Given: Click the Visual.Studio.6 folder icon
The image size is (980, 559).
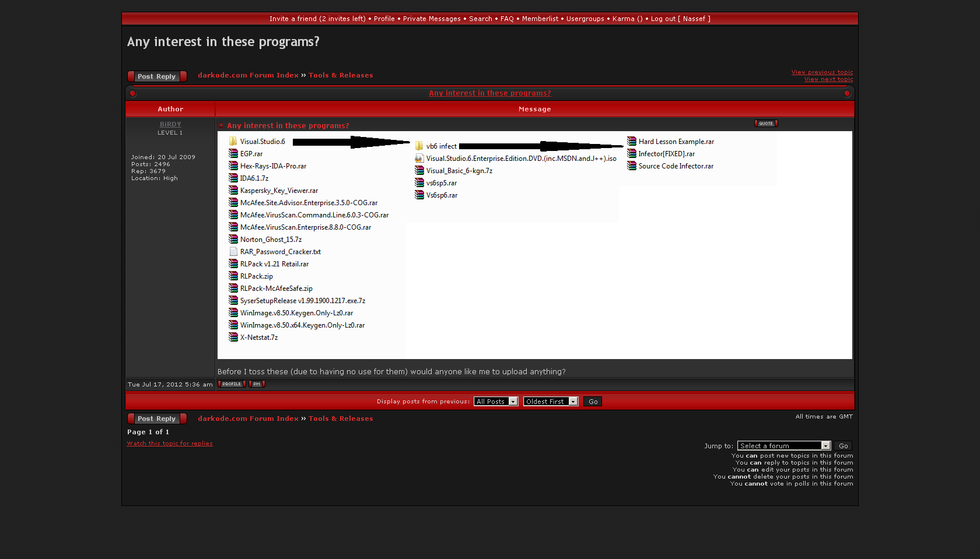Looking at the screenshot, I should (x=233, y=142).
